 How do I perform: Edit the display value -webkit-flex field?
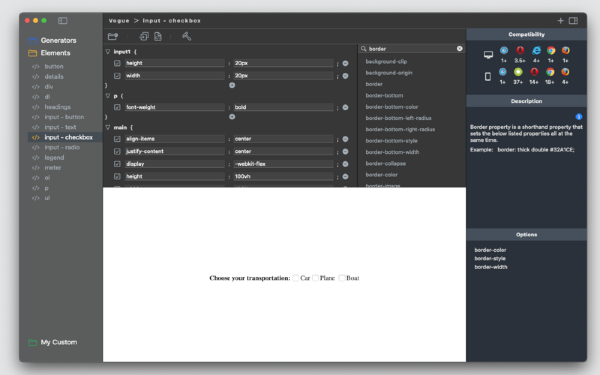(x=283, y=164)
